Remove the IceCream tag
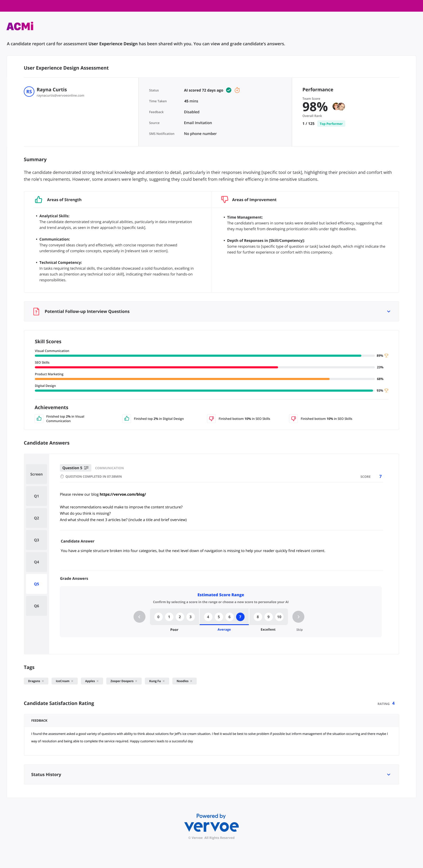 [x=72, y=681]
